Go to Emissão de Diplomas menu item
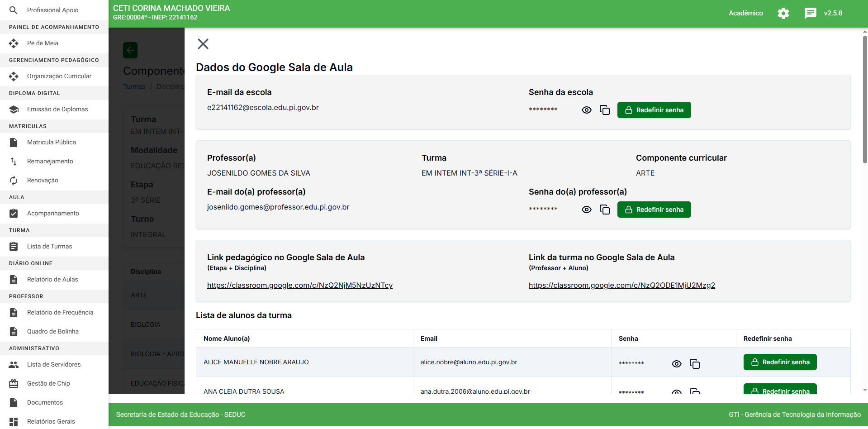 click(x=57, y=109)
